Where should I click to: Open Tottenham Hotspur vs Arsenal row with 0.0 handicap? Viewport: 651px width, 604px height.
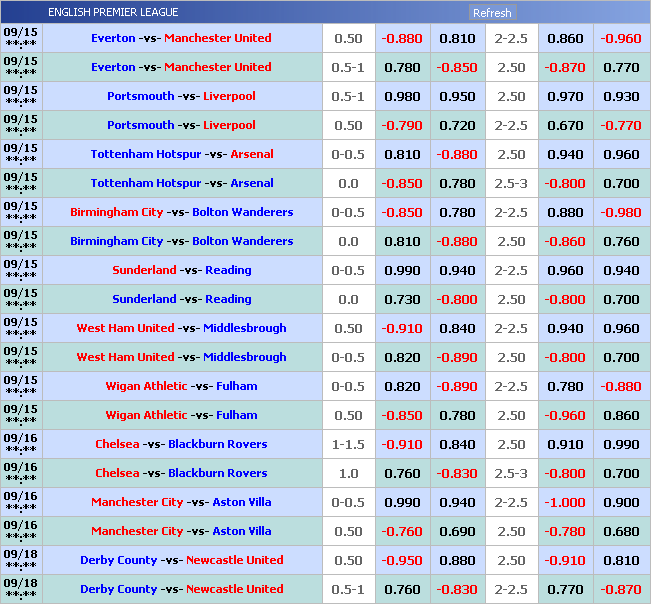tap(181, 183)
